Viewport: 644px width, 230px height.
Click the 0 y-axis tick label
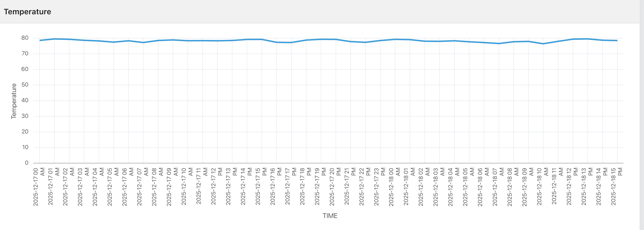tap(26, 163)
